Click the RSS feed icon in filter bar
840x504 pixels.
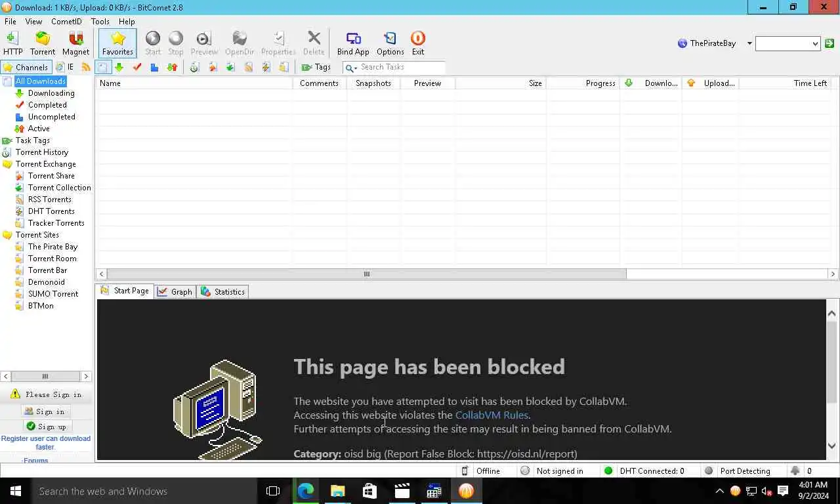pyautogui.click(x=86, y=67)
